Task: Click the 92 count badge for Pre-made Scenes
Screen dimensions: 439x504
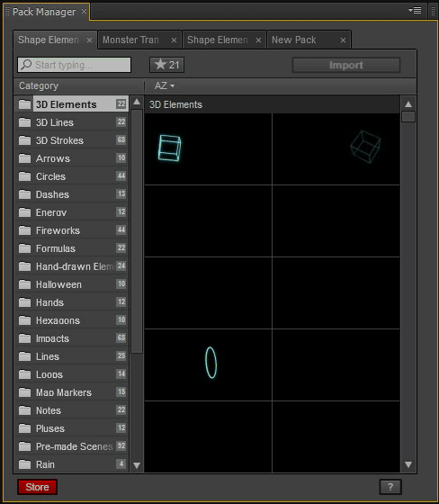Action: tap(121, 445)
